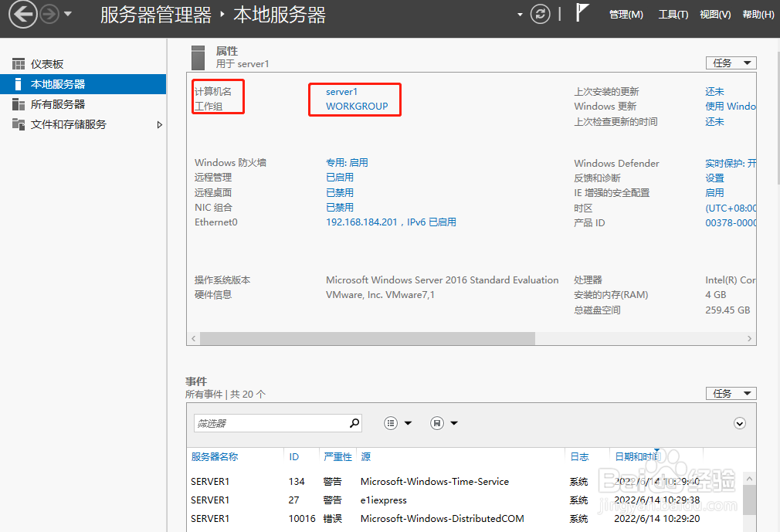
Task: Sort by 服务器名称 column header
Action: (215, 457)
